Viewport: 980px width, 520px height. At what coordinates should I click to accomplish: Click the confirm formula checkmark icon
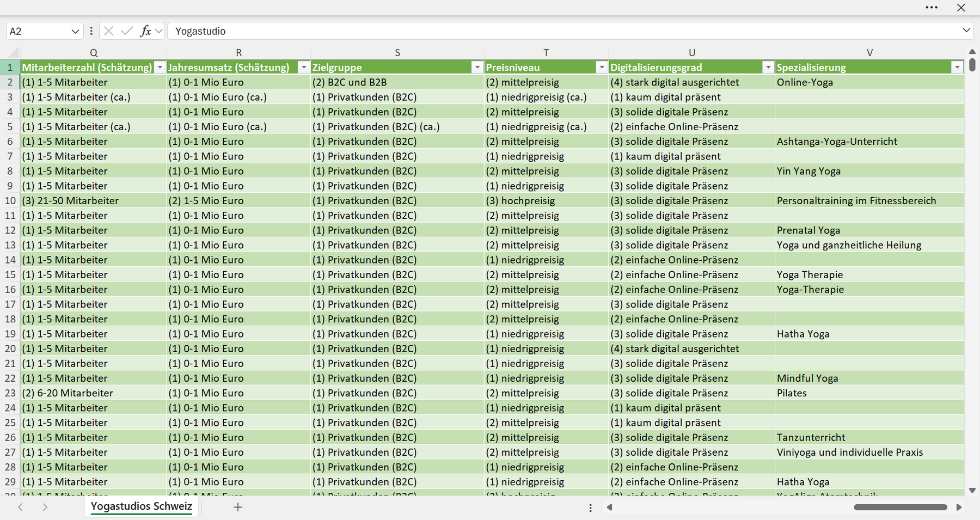click(127, 31)
